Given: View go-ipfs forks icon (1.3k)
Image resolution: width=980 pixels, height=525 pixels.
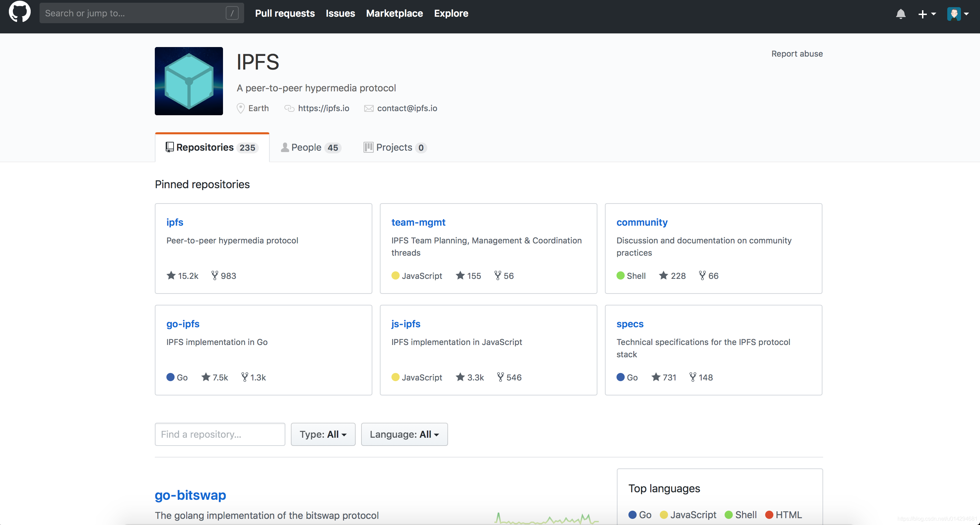Looking at the screenshot, I should tap(244, 377).
